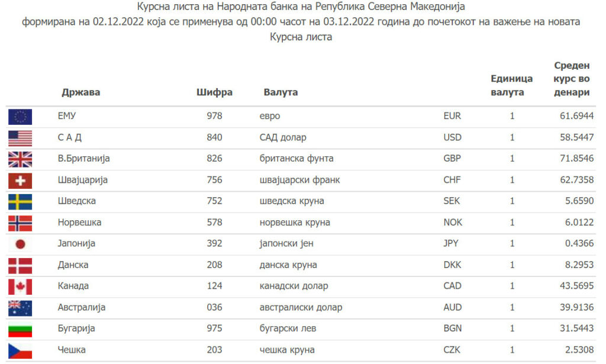Click the Среден курс во денари header

572,79
